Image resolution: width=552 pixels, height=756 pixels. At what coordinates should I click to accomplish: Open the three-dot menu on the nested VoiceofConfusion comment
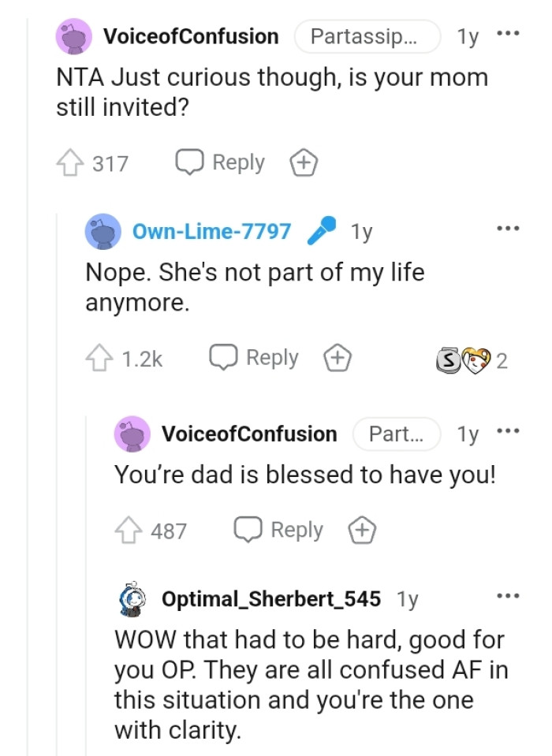coord(508,430)
